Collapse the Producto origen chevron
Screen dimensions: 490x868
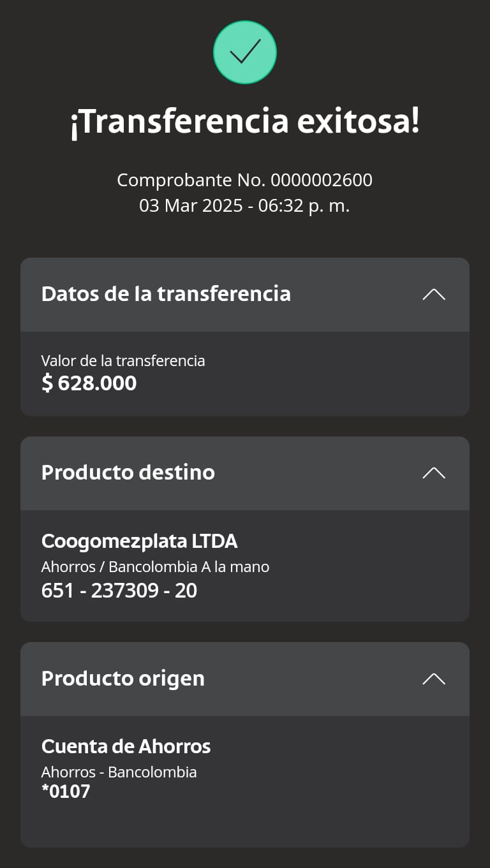tap(434, 679)
